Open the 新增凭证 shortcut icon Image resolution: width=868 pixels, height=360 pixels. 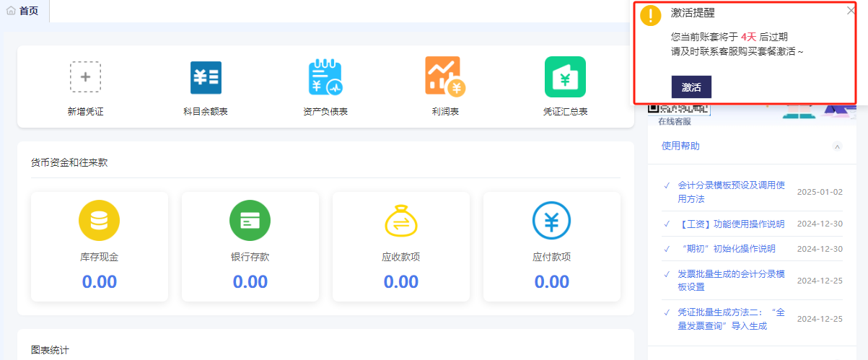point(85,76)
